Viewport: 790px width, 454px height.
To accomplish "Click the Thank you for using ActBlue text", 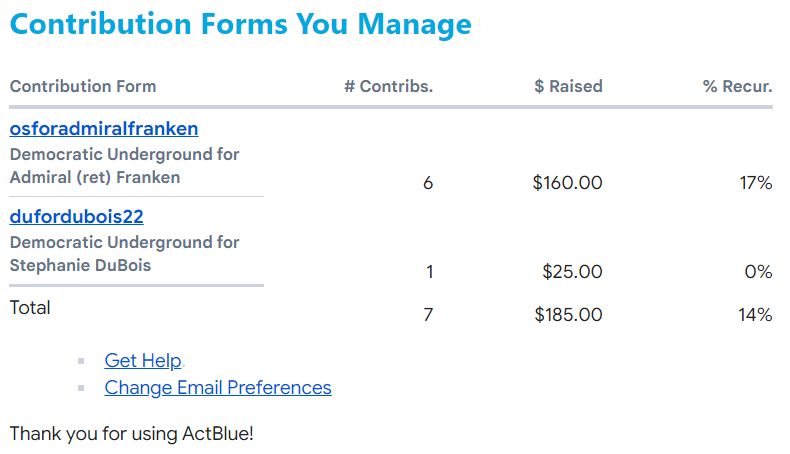I will tap(132, 434).
